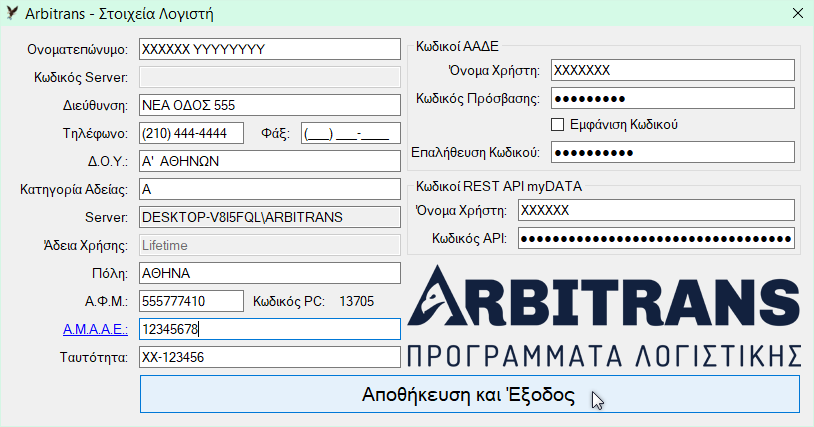Screen dimensions: 814x427
Task: Click the Κωδικός PC value 13705
Action: click(x=357, y=301)
